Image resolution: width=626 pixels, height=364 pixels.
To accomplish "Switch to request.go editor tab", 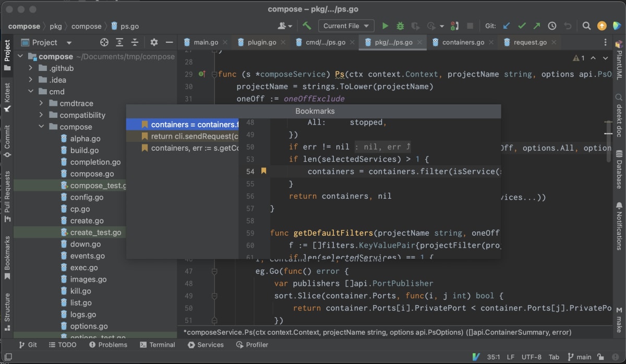I will tap(531, 42).
